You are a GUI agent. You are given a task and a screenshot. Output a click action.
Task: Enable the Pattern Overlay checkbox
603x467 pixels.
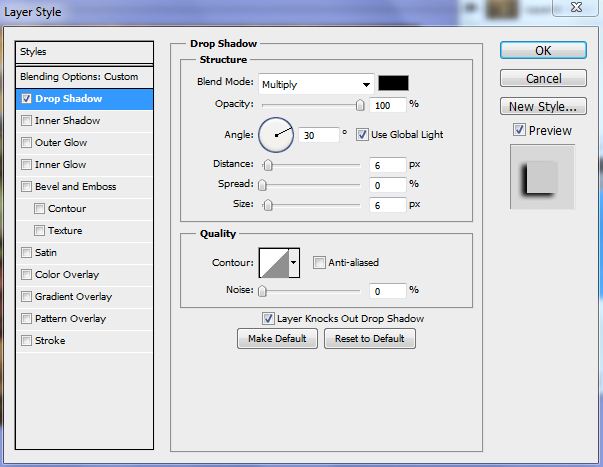[26, 319]
